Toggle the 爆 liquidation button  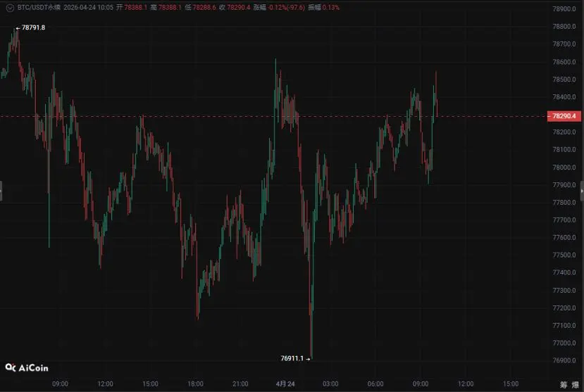(576, 385)
